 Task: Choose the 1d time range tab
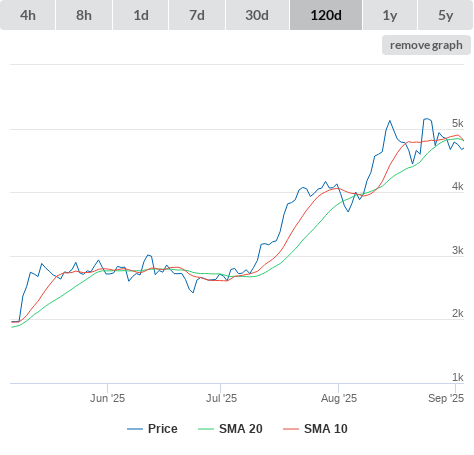tap(141, 15)
